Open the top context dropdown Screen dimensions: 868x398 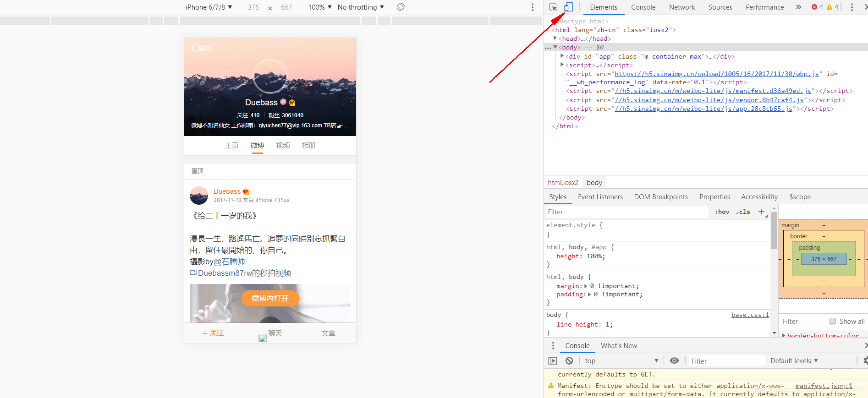pyautogui.click(x=621, y=361)
